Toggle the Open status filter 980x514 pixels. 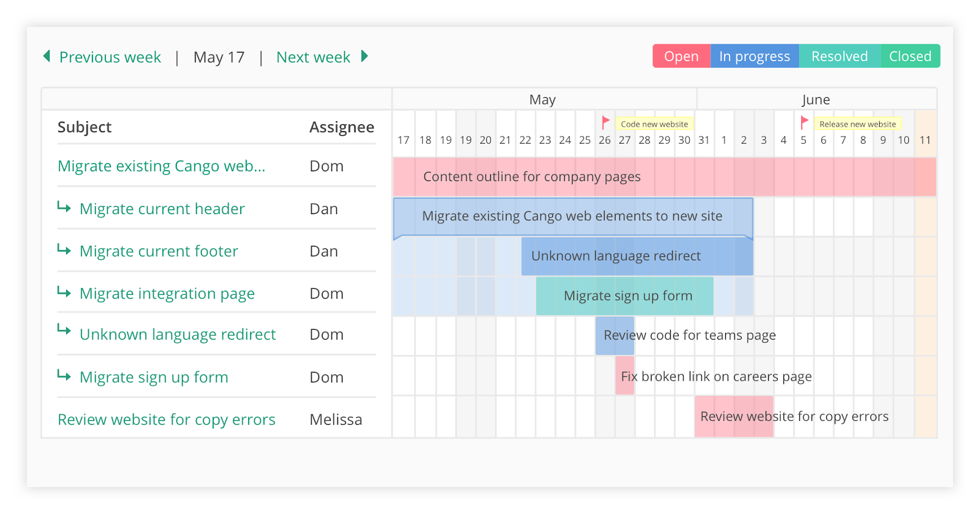[x=681, y=56]
